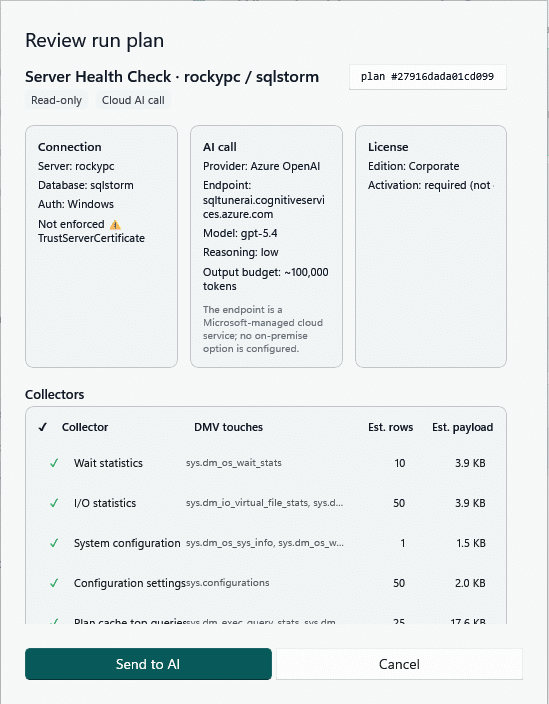The height and width of the screenshot is (704, 549).
Task: Select the Wait statistics row label
Action: coord(108,463)
